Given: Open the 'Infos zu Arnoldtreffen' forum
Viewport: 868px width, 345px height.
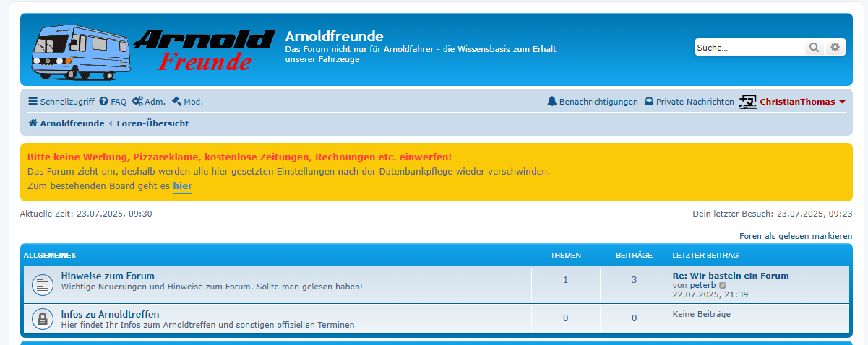Looking at the screenshot, I should click(111, 314).
